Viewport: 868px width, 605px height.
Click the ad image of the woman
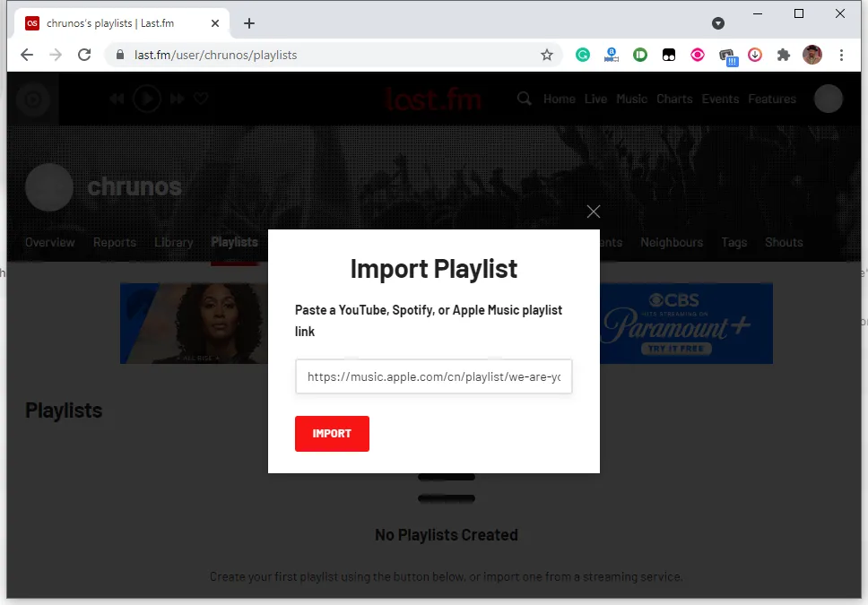click(194, 324)
